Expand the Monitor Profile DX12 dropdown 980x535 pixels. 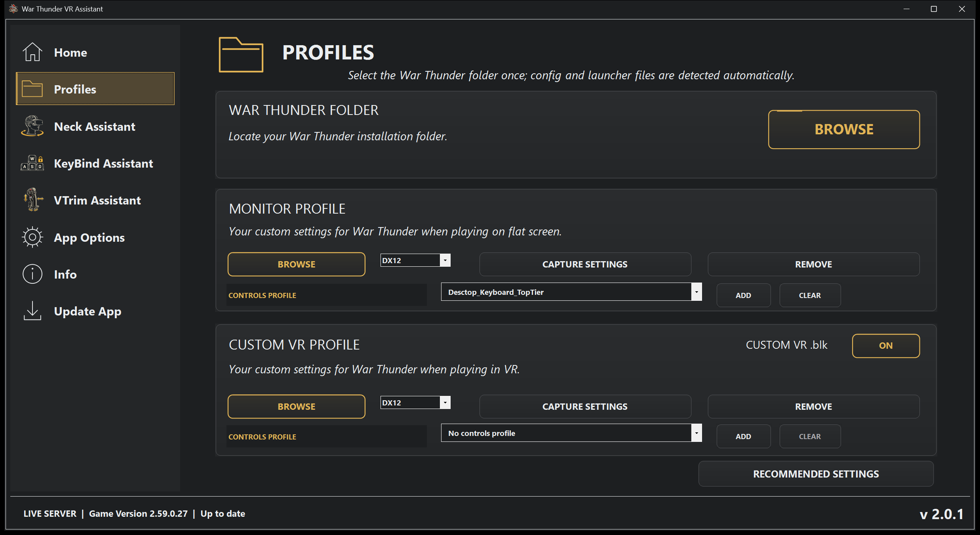[x=445, y=260]
